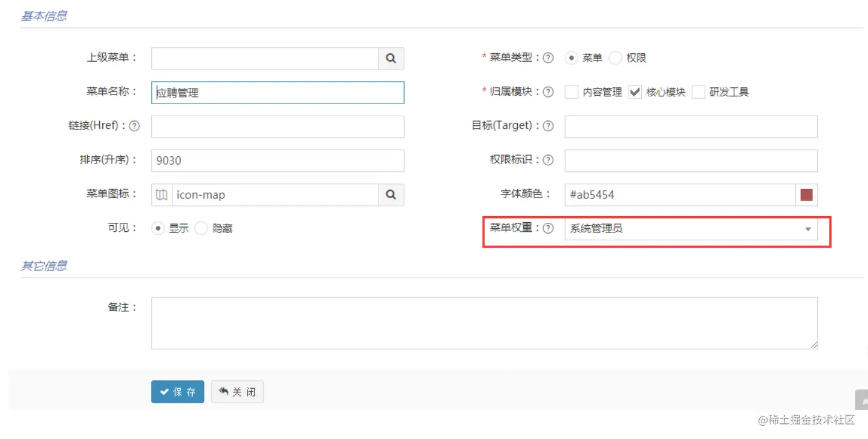Click the 权限标识 input field

[691, 160]
